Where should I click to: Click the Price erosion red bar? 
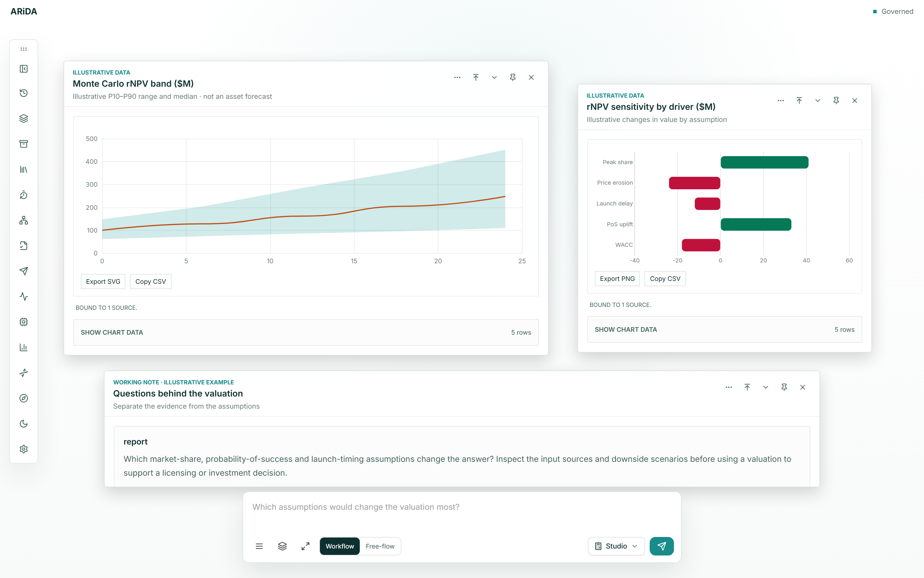694,183
